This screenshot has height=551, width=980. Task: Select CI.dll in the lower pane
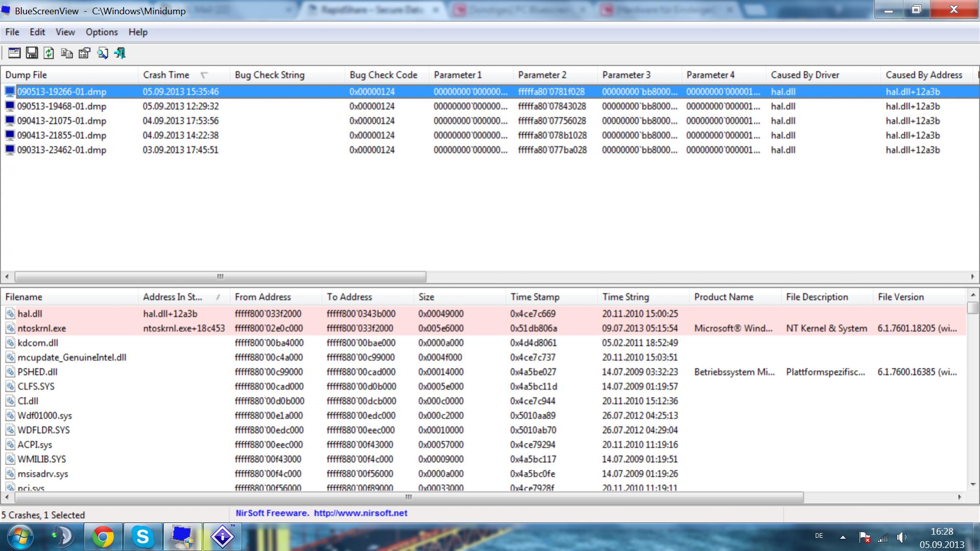(28, 401)
